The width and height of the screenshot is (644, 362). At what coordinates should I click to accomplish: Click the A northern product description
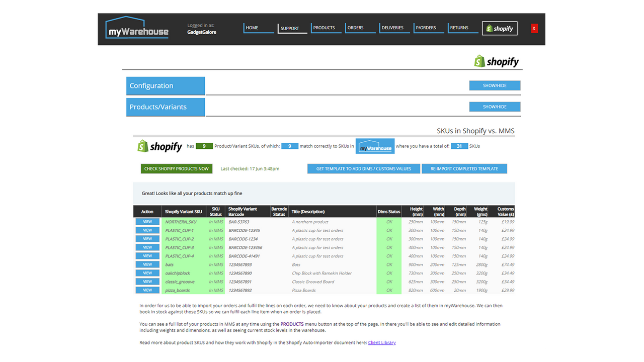tap(310, 222)
